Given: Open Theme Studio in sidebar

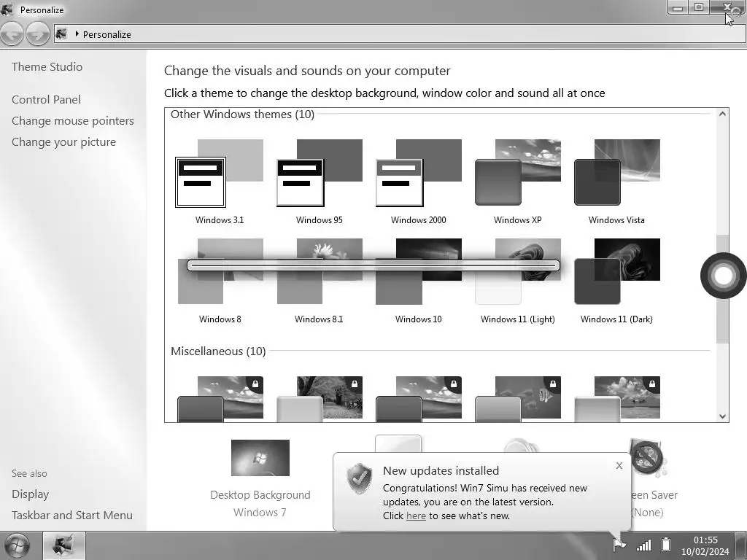Looking at the screenshot, I should pos(47,66).
